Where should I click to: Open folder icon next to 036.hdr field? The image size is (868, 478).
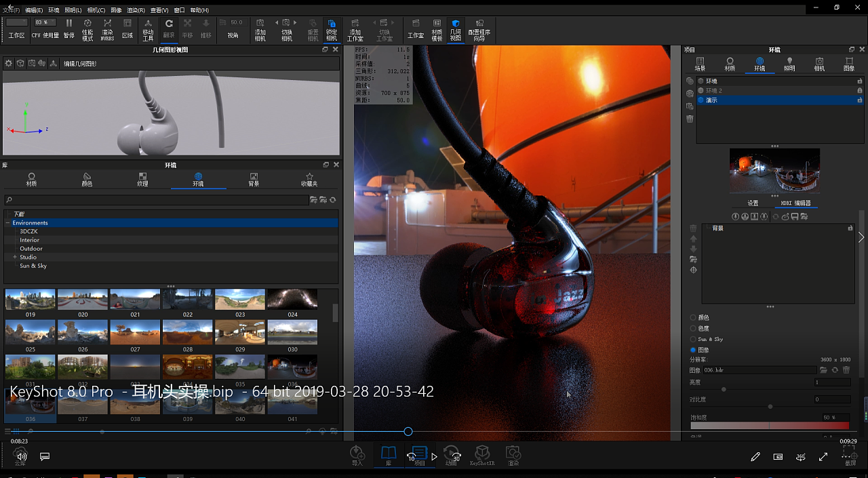pyautogui.click(x=823, y=370)
